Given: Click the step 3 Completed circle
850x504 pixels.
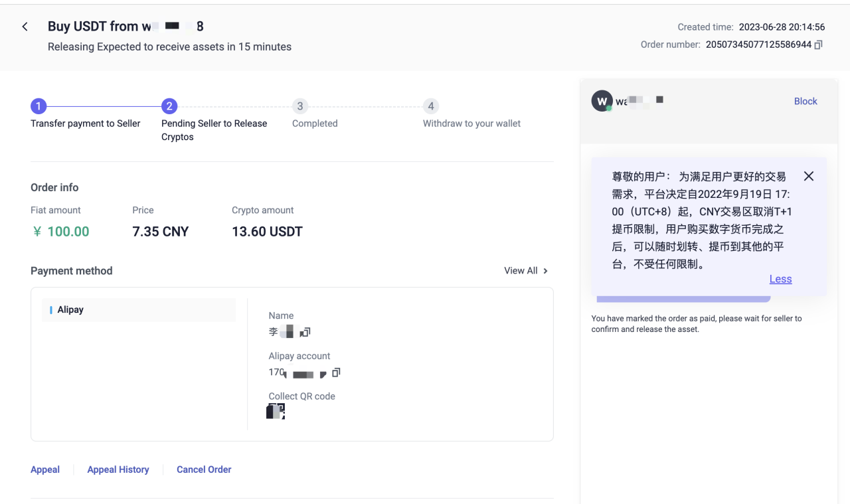Looking at the screenshot, I should (300, 106).
